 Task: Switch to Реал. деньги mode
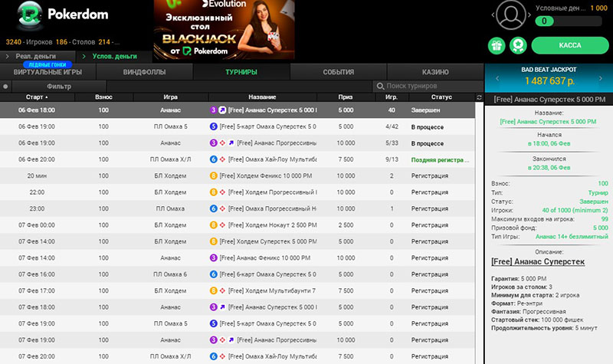click(38, 56)
